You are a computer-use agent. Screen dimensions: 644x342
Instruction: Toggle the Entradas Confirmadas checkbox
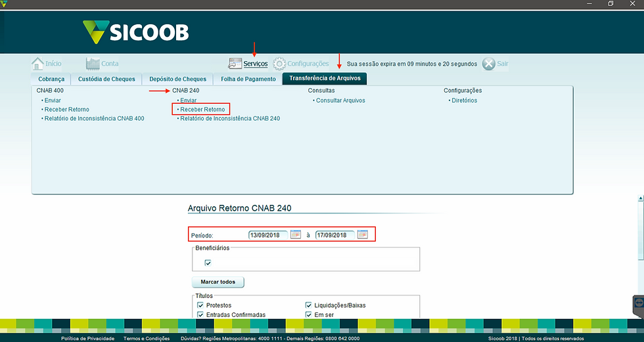[x=200, y=314]
